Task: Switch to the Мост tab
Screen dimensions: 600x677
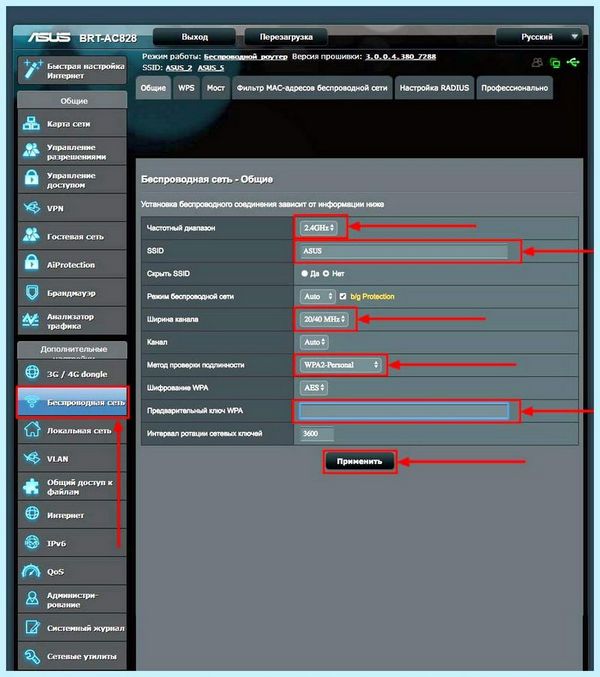Action: point(215,88)
